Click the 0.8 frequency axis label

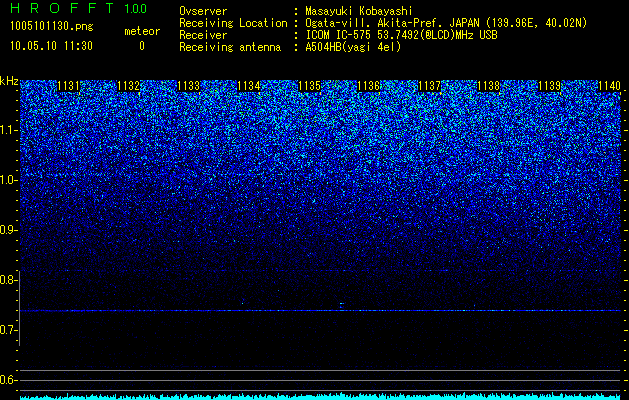[x=9, y=280]
